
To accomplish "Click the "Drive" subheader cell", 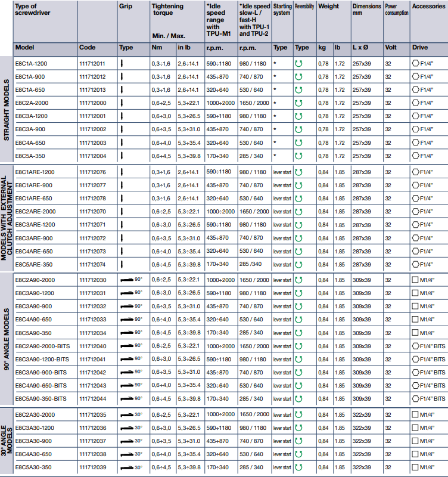I will 420,48.
